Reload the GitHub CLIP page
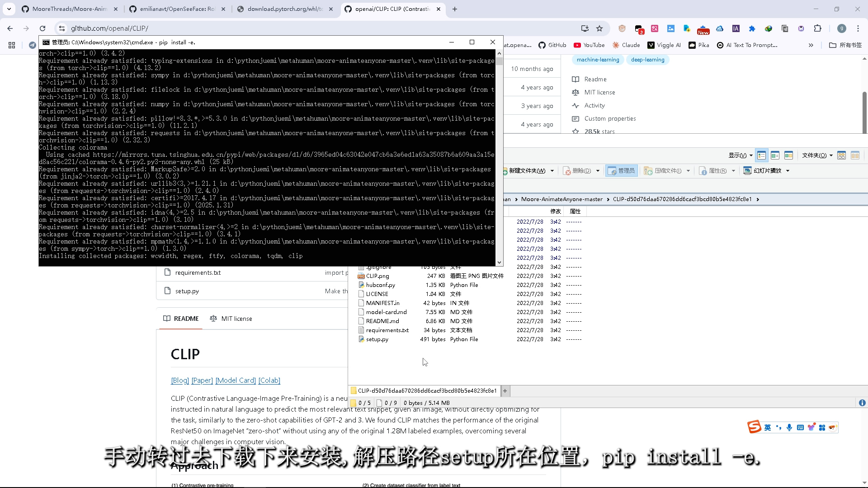The height and width of the screenshot is (488, 868). (x=42, y=28)
